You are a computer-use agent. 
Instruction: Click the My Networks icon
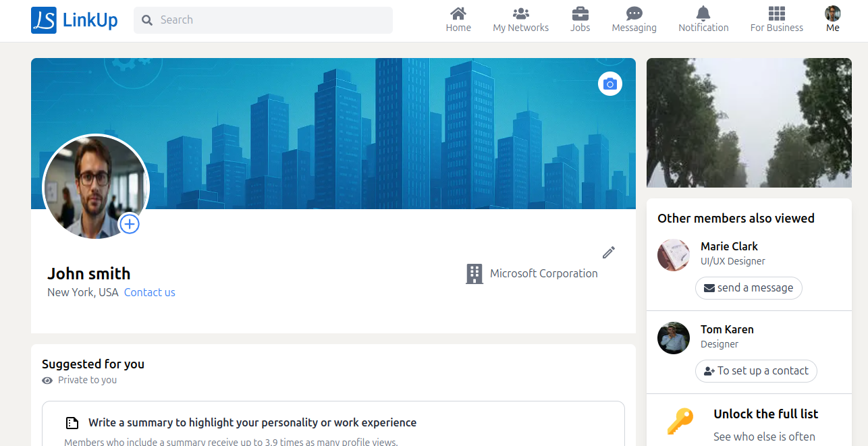point(520,14)
